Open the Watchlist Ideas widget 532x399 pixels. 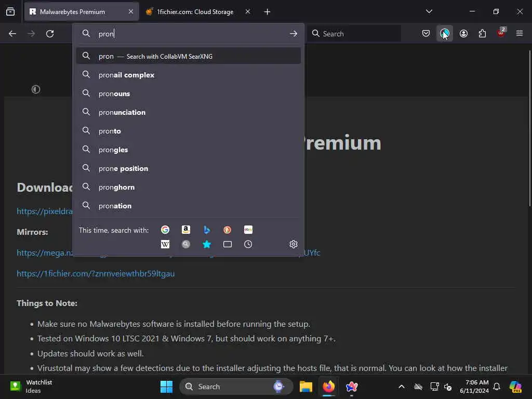click(x=31, y=387)
